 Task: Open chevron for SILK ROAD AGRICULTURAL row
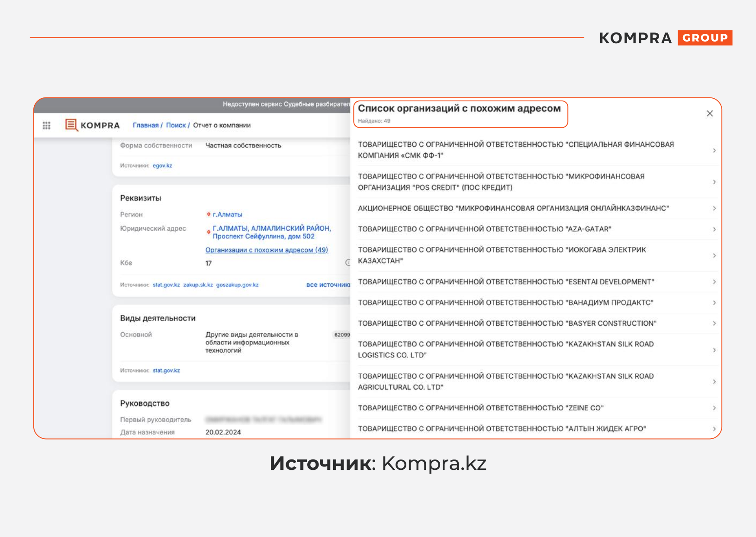(714, 382)
